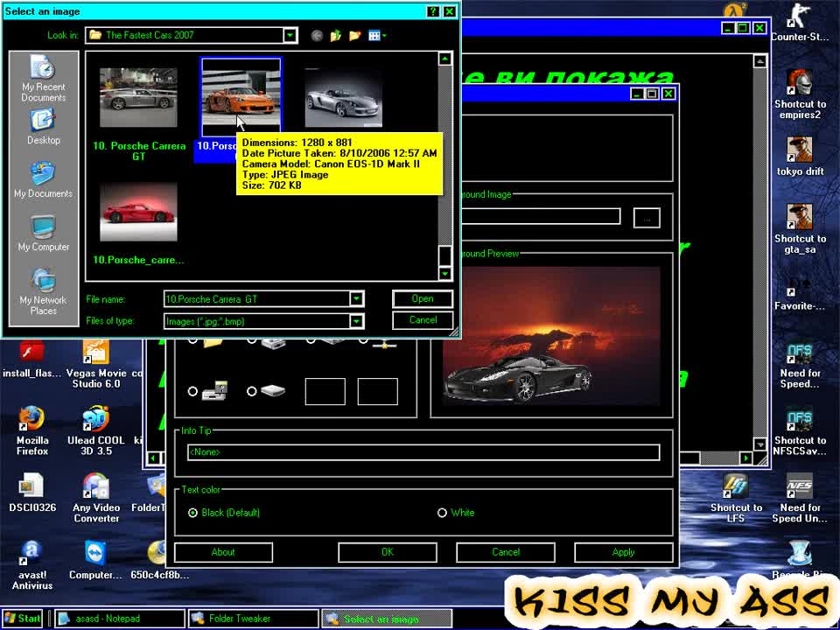The width and height of the screenshot is (840, 630).
Task: Open the View Menu icon in file dialog
Action: [x=377, y=36]
